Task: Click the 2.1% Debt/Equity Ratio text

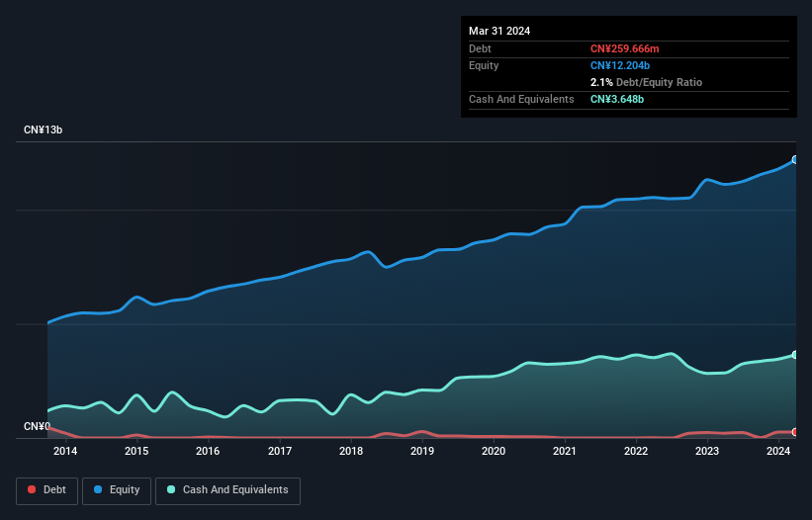Action: coord(646,82)
